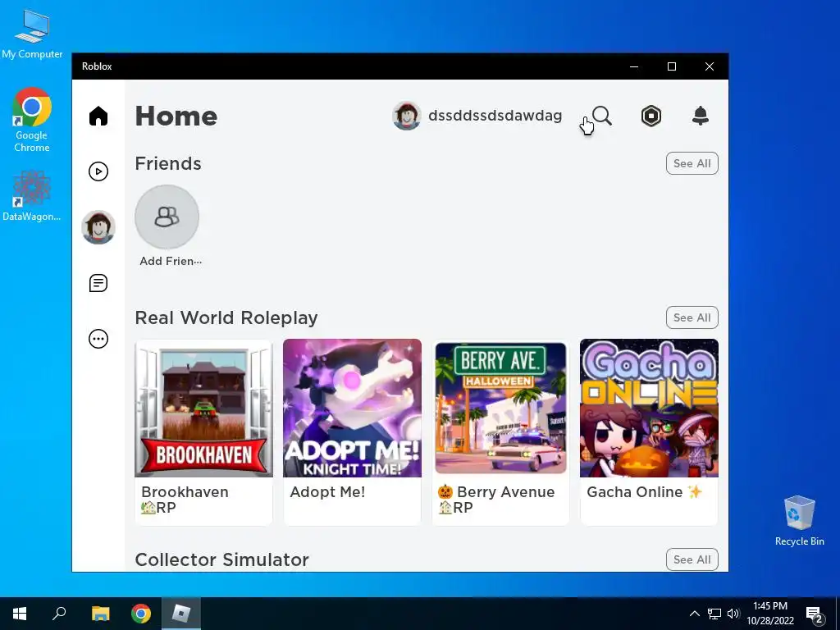This screenshot has height=630, width=840.
Task: Click the Add Friends label
Action: click(x=171, y=261)
